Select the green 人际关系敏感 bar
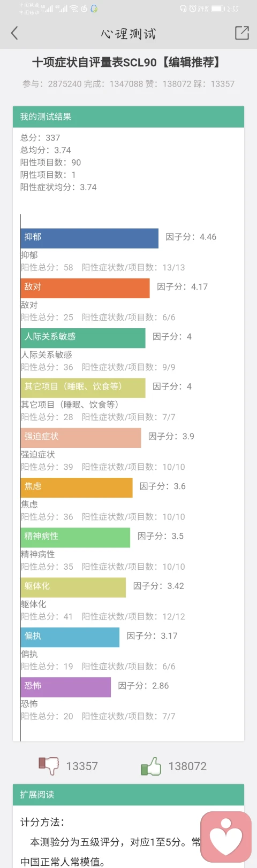Viewport: 257px width, 868px height. tap(83, 338)
